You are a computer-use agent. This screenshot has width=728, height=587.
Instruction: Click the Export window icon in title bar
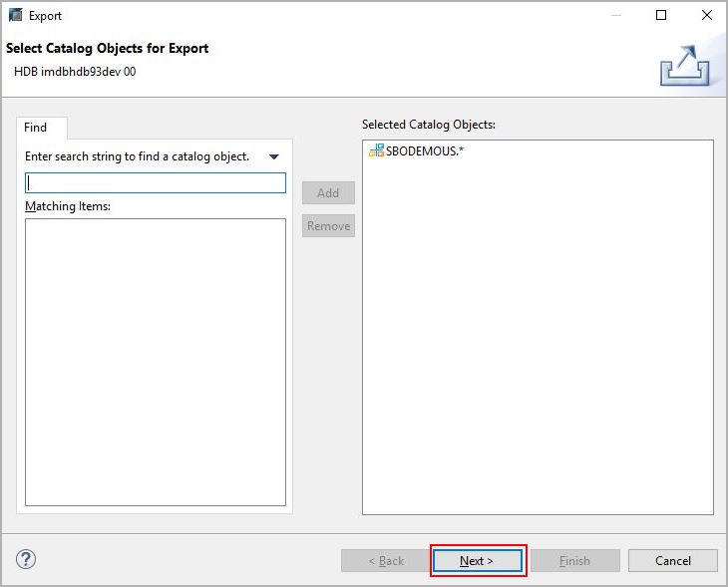(x=16, y=15)
